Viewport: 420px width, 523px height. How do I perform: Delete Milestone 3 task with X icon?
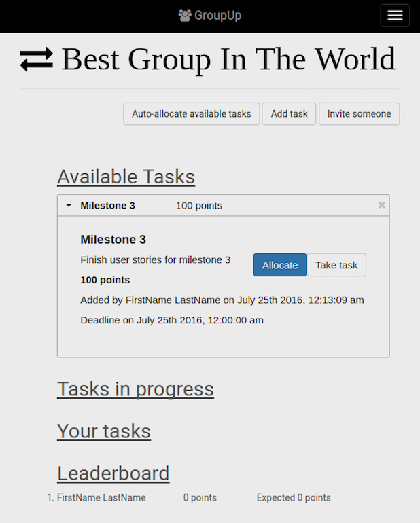pyautogui.click(x=382, y=205)
